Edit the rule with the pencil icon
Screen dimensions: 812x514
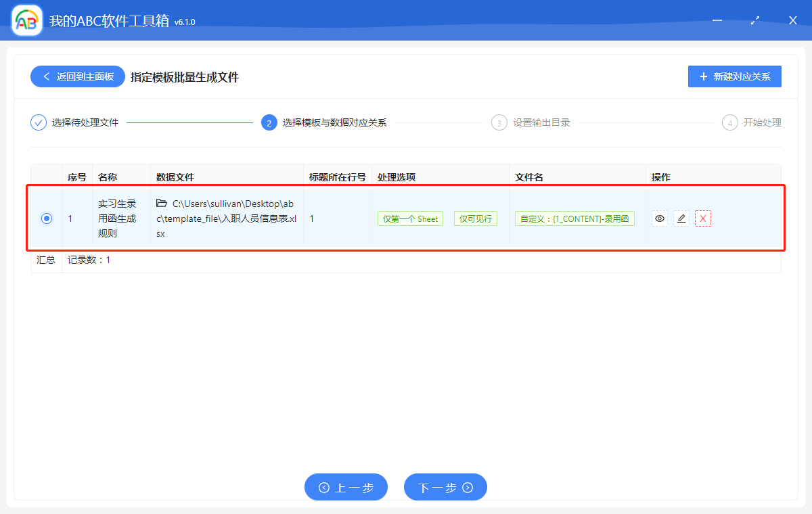(x=681, y=218)
